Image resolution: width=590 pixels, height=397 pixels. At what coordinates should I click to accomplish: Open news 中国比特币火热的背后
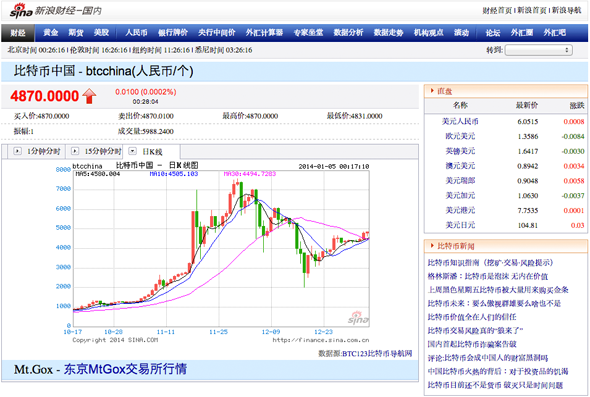tap(498, 371)
